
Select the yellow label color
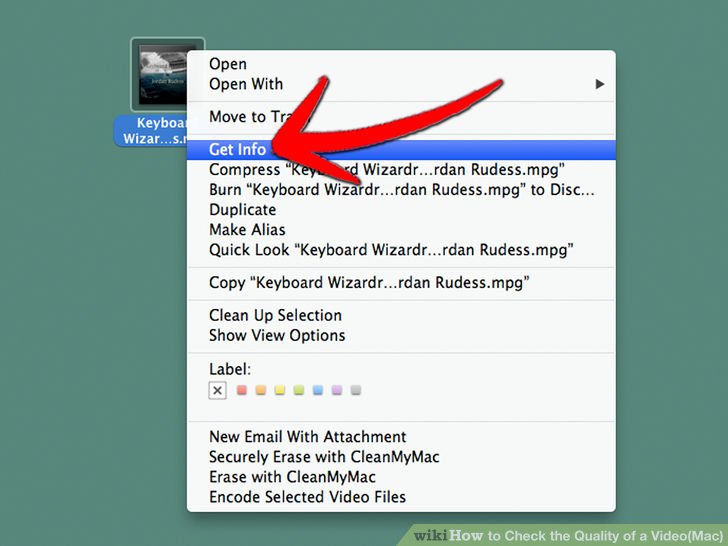[x=280, y=390]
